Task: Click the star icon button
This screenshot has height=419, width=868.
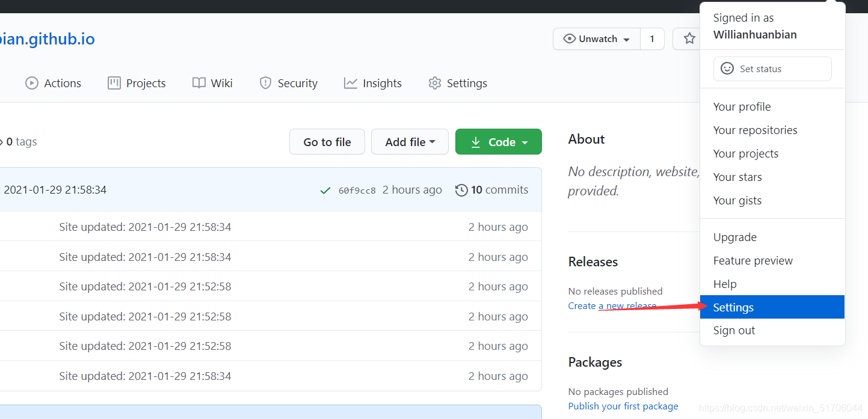Action: point(689,38)
